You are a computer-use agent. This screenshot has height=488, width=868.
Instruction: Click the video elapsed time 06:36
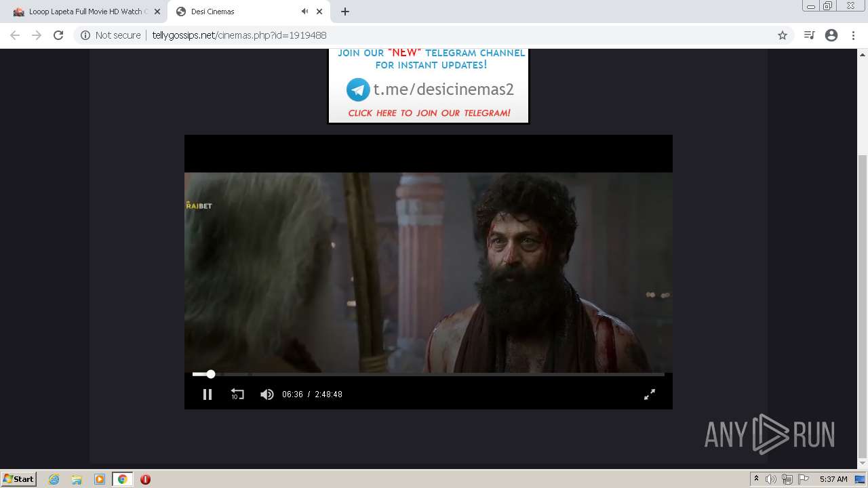tap(292, 394)
